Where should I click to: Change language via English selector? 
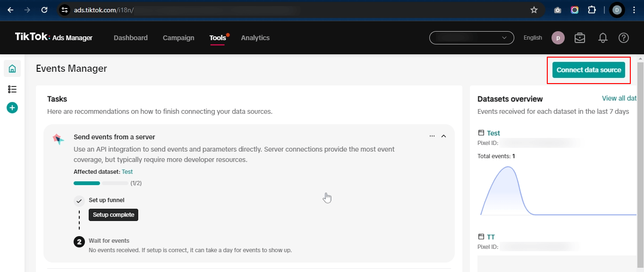533,38
